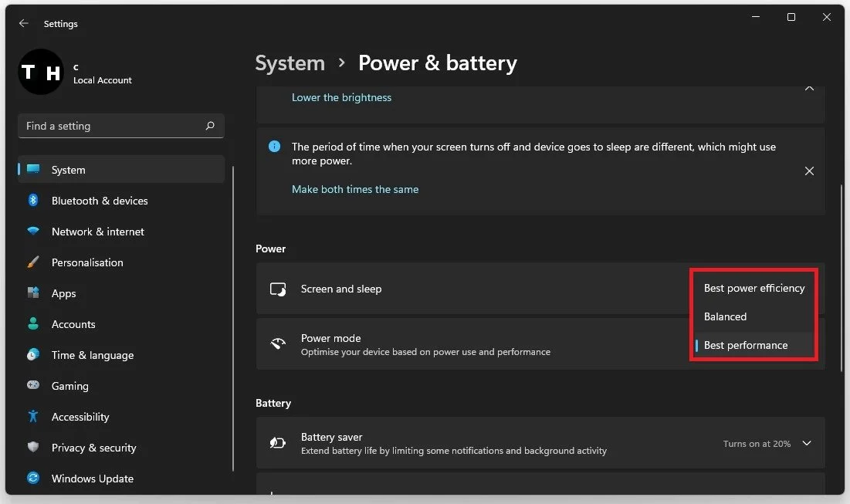Open the Accounts settings page
Image resolution: width=850 pixels, height=504 pixels.
(x=121, y=324)
